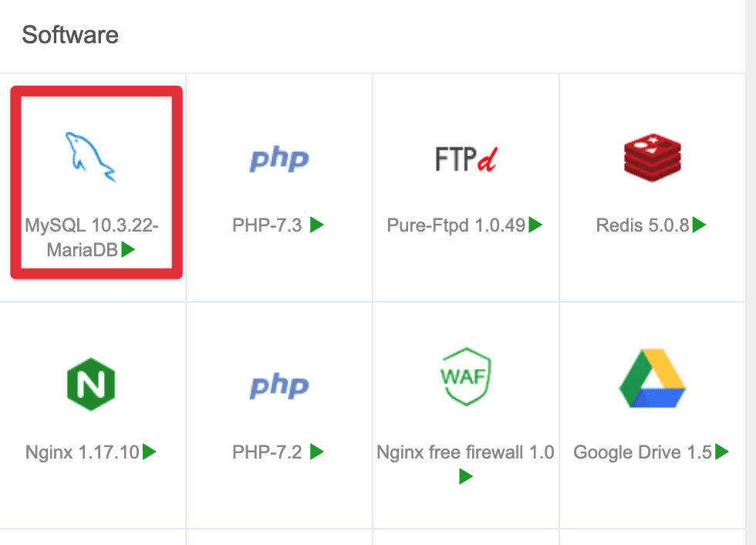The image size is (756, 545).
Task: Click the green arrow next to PHP-7.3
Action: pos(317,225)
